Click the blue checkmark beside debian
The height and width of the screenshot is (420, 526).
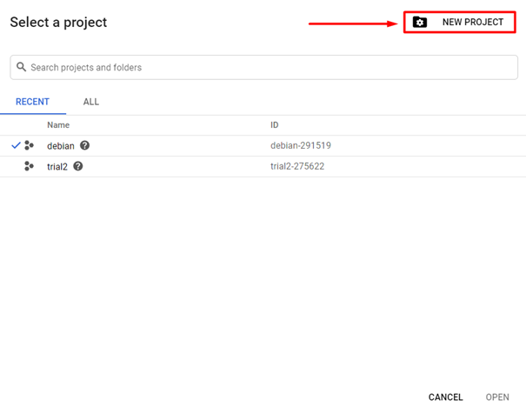click(16, 145)
